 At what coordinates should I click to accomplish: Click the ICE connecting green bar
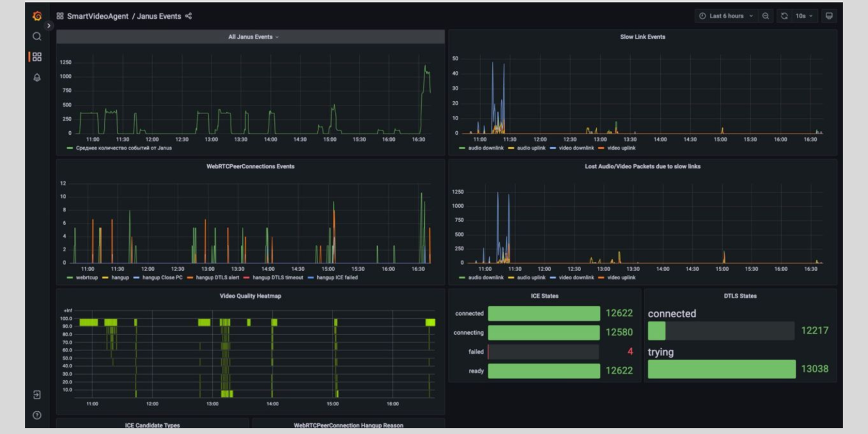tap(544, 333)
